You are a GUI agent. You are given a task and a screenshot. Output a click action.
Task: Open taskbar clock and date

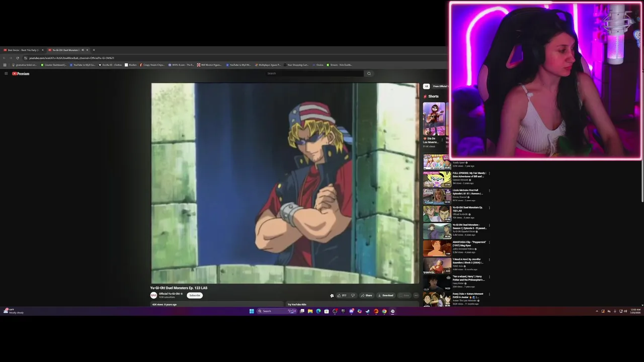point(635,311)
